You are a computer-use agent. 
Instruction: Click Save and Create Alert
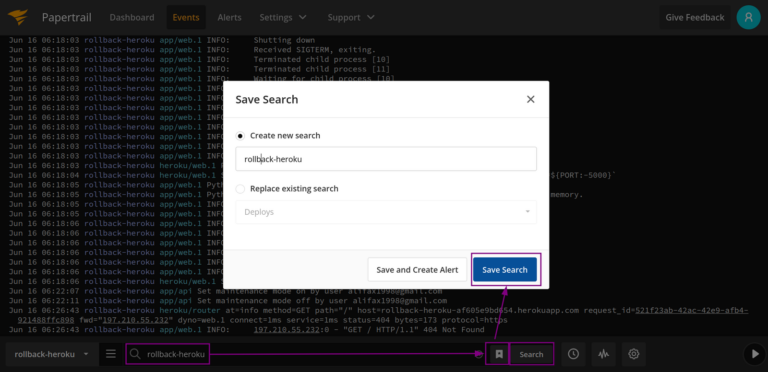417,270
